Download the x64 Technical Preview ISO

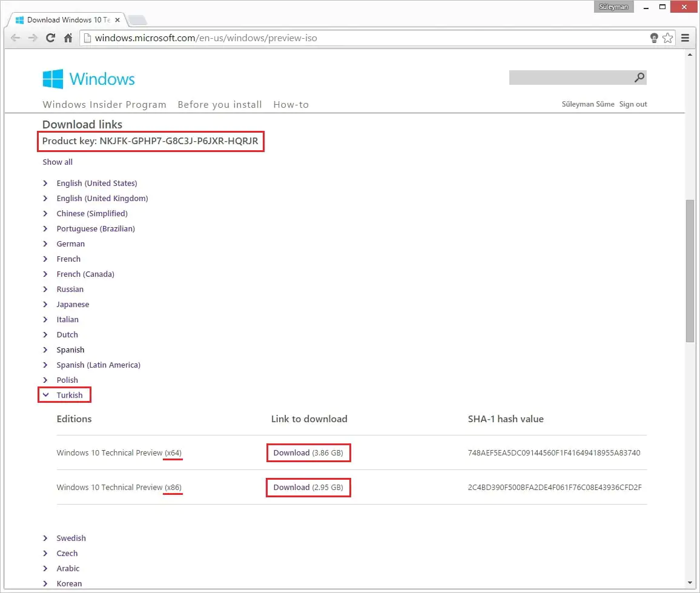pos(308,452)
